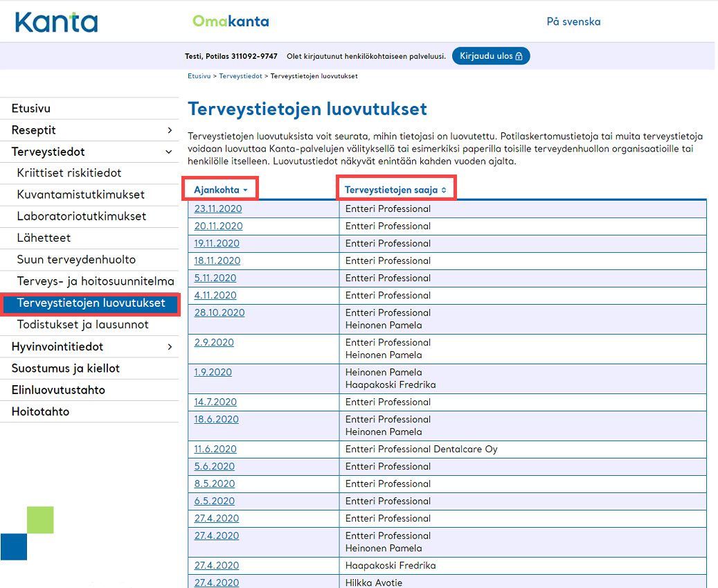718x588 pixels.
Task: Open the 8.5.2020 disclosure entry
Action: click(x=215, y=484)
